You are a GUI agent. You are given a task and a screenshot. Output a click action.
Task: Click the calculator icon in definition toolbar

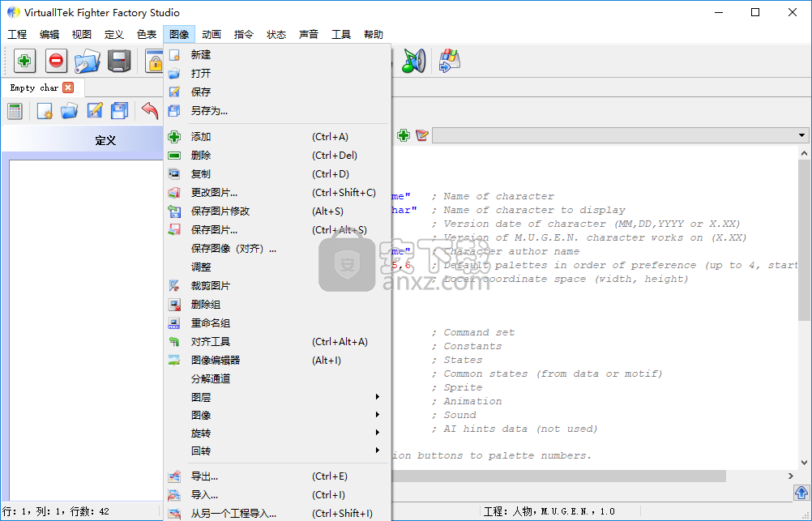(x=15, y=111)
